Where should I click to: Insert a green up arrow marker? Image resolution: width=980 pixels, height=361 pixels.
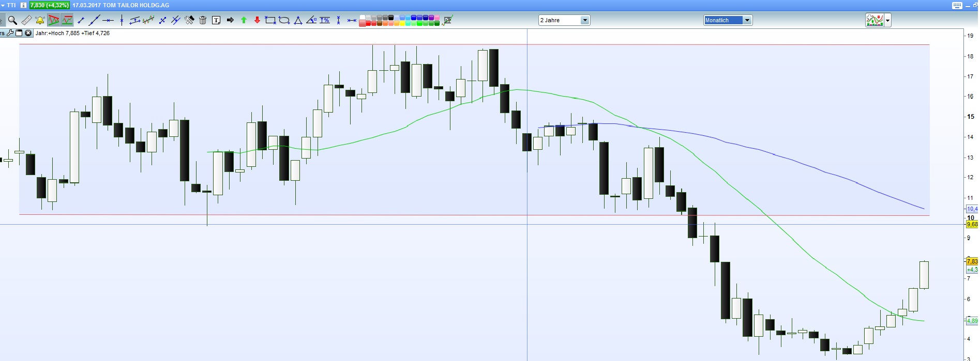[x=244, y=20]
